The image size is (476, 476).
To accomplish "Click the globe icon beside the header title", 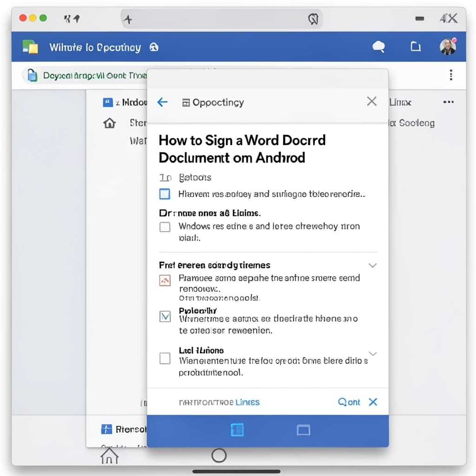I will click(154, 47).
